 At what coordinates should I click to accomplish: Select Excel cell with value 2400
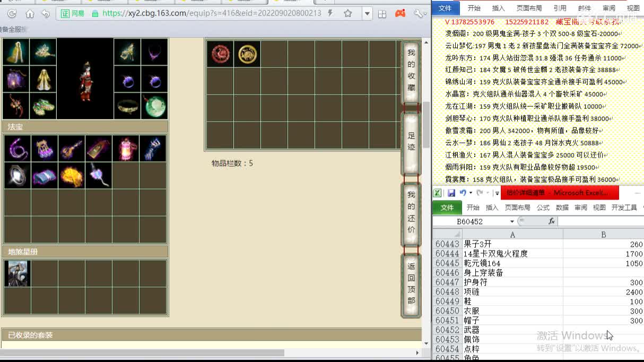(x=604, y=292)
